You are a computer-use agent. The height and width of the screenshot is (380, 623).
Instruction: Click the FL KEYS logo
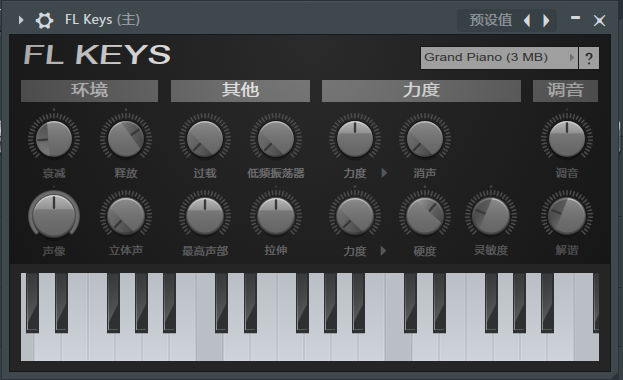97,54
